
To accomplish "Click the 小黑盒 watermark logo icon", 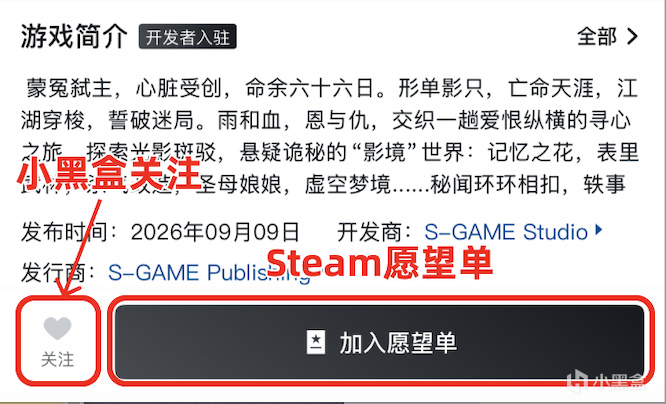I will point(577,380).
